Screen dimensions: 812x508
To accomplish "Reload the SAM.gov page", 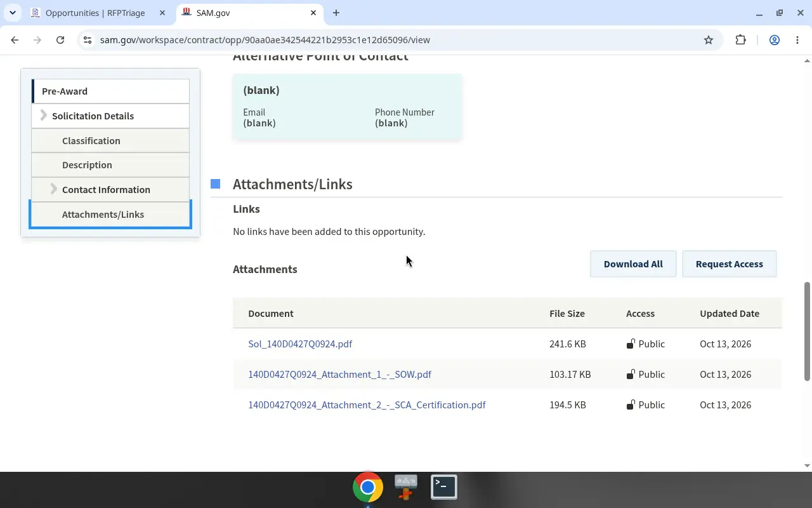I will [60, 39].
